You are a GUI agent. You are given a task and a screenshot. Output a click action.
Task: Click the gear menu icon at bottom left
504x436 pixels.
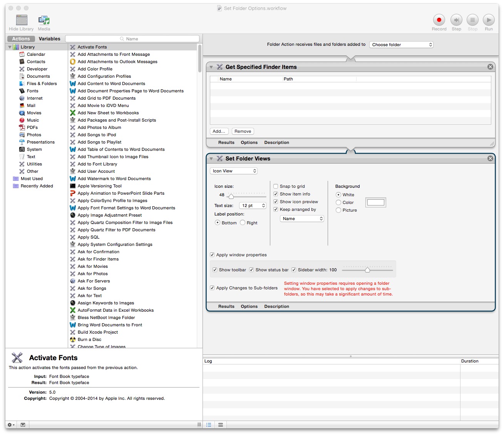point(11,425)
